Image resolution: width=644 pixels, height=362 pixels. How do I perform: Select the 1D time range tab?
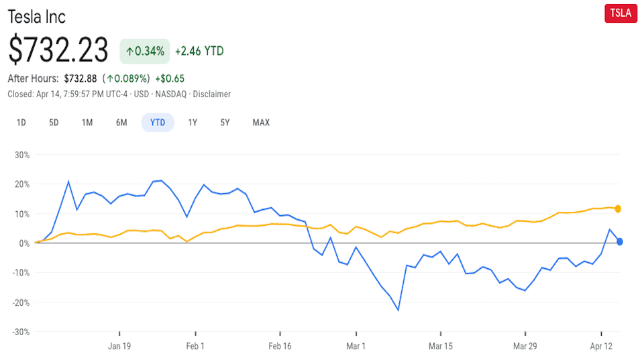[21, 123]
